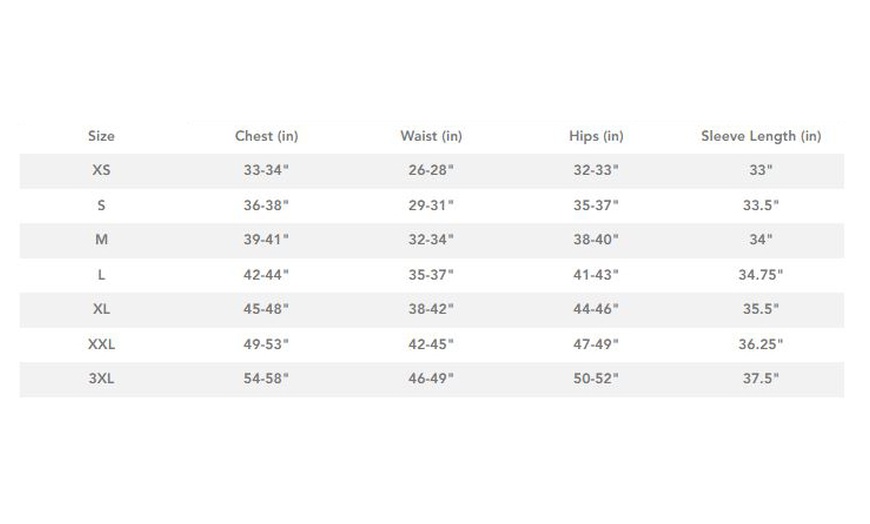Click the 33-34" chest measurement cell
Screen dimensions: 870x524
(266, 171)
